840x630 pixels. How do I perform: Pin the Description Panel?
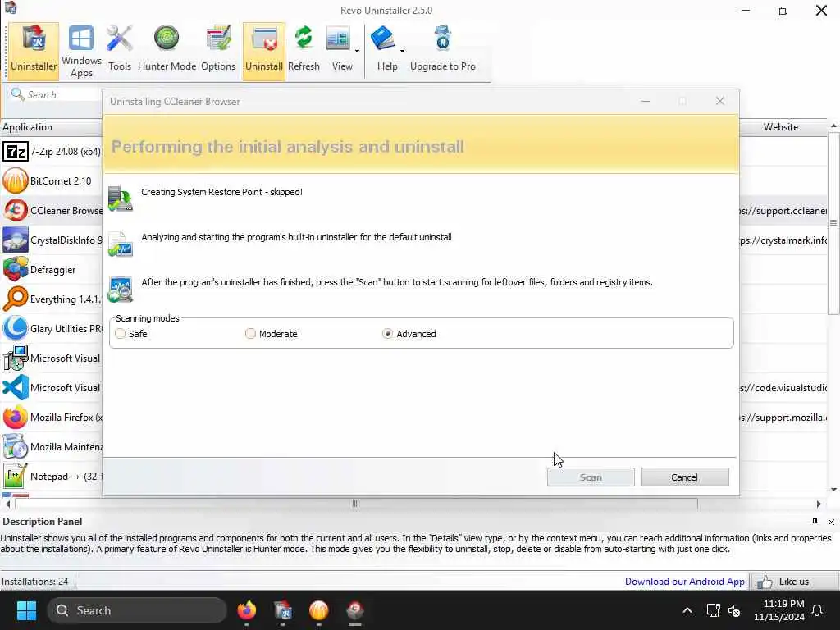[x=815, y=522]
